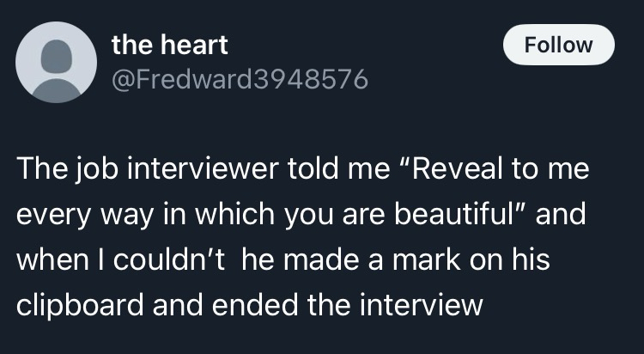Screen dimensions: 644x354
Task: Click the word "and" ending the second line
Action: [562, 215]
